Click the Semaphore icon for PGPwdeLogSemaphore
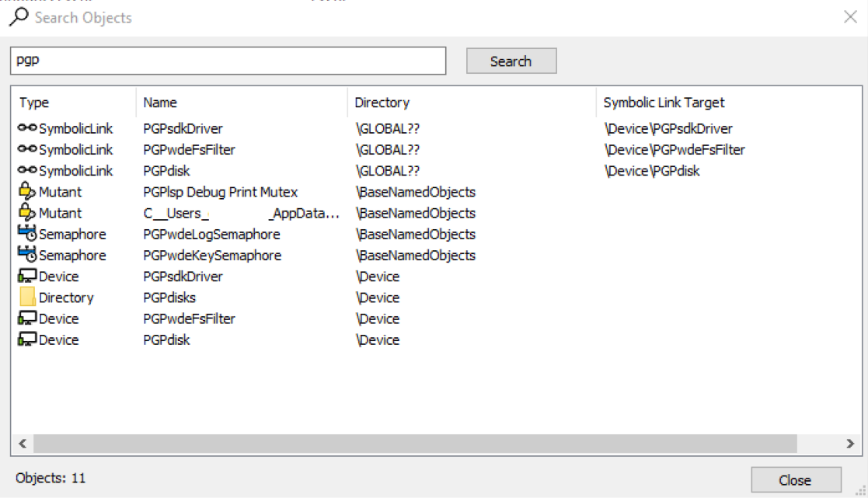 (27, 233)
